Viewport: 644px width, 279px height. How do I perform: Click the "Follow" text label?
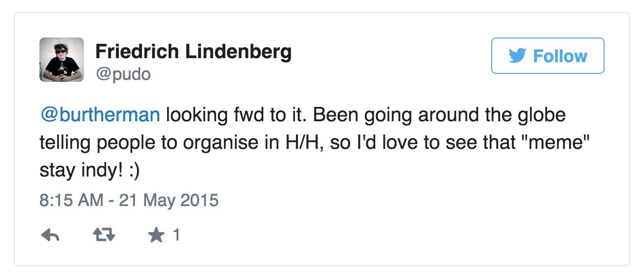(560, 56)
